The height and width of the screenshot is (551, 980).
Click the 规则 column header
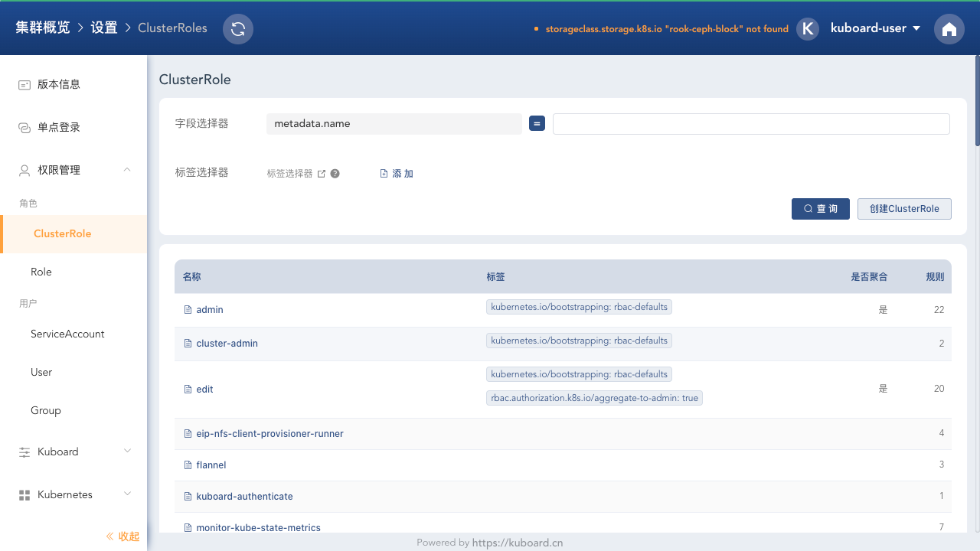935,277
